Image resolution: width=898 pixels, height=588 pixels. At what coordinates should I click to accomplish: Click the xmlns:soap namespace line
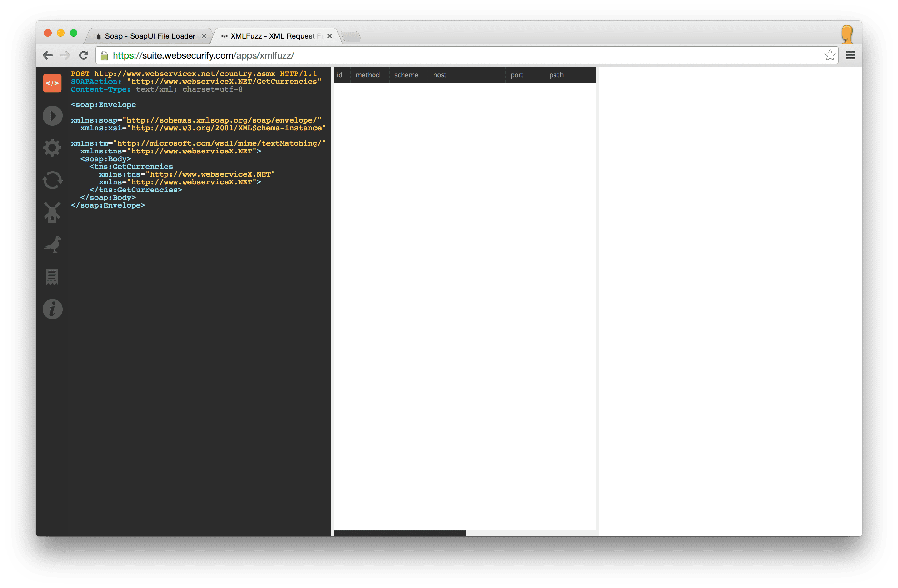click(196, 120)
